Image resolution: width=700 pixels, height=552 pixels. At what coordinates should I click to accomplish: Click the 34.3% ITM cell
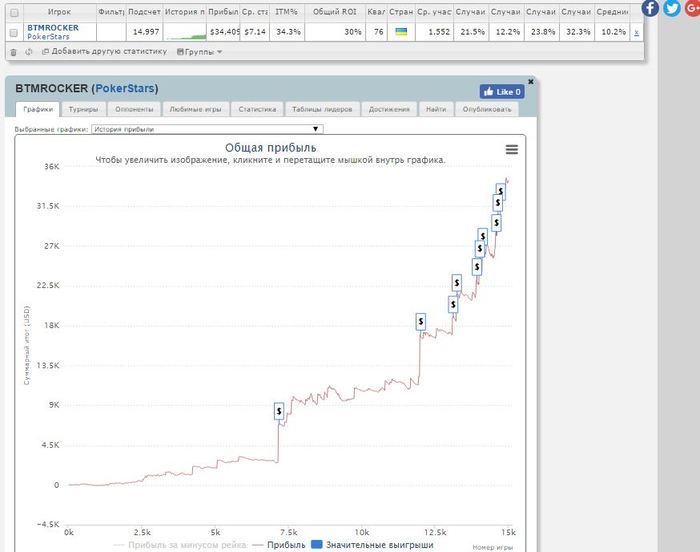288,32
